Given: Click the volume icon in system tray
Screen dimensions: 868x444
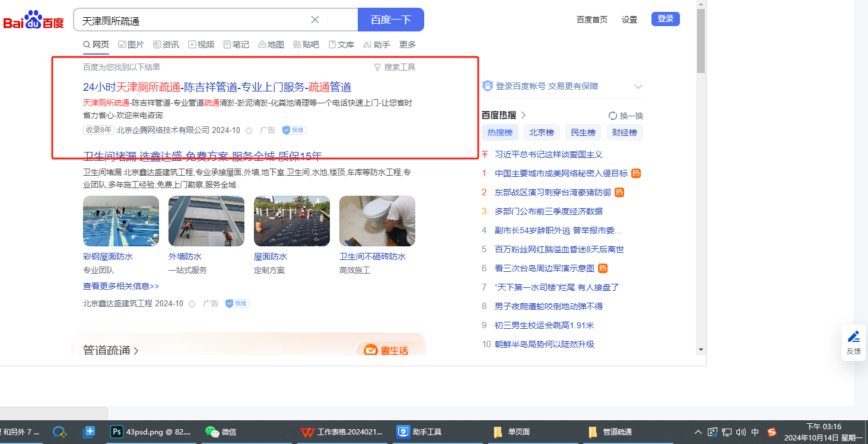Looking at the screenshot, I should click(740, 432).
